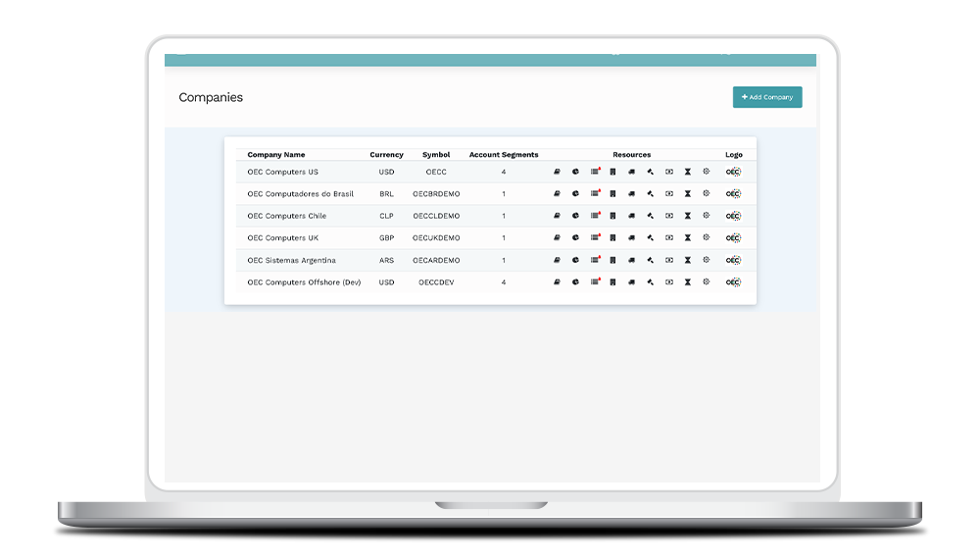Open the OEC Computers UK company name

click(283, 238)
